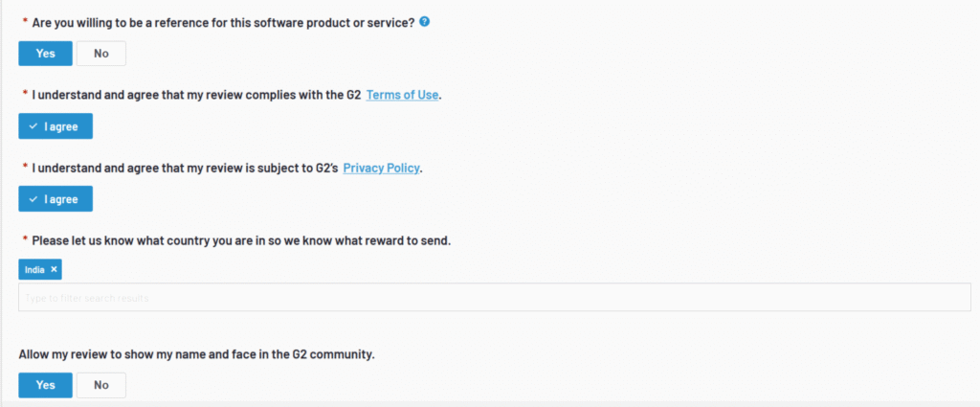Image resolution: width=980 pixels, height=407 pixels.
Task: Remove the India tag with its x icon
Action: click(55, 270)
